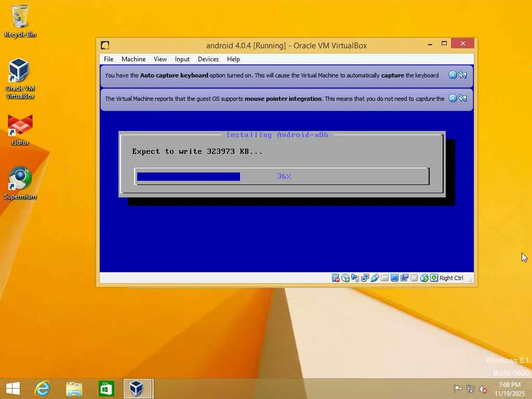The width and height of the screenshot is (532, 399).
Task: Click the keyboard capture arrow indicator
Action: point(434,278)
